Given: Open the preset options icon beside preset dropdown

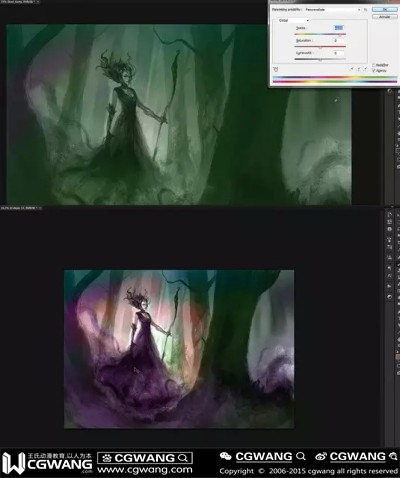Looking at the screenshot, I should [x=365, y=10].
